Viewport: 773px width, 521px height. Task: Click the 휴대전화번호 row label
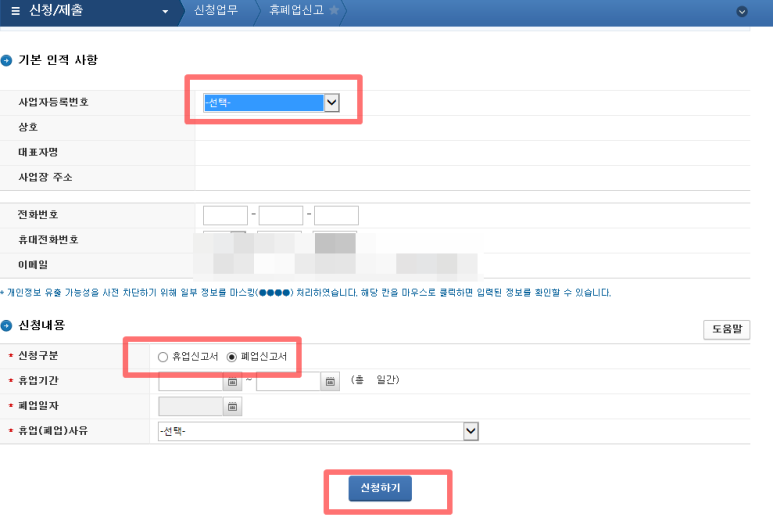point(48,240)
